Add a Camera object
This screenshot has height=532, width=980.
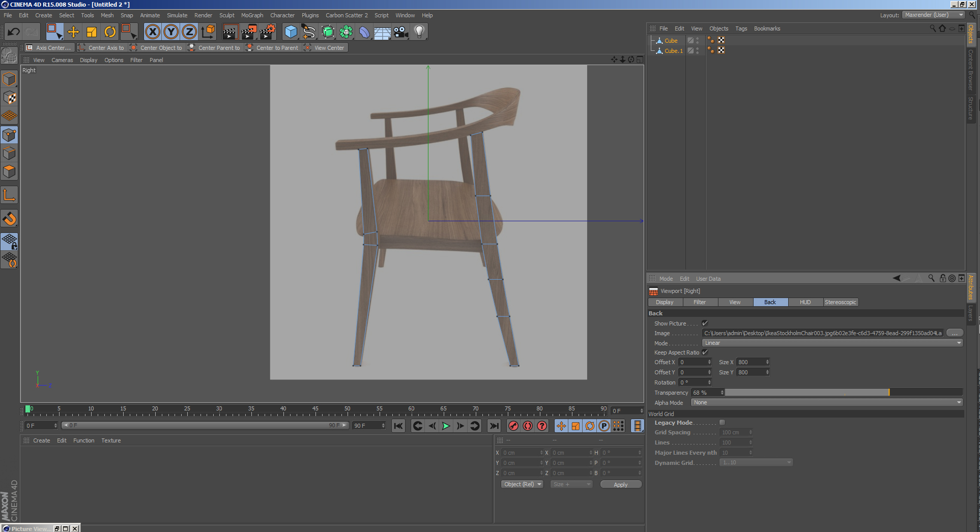[x=401, y=32]
